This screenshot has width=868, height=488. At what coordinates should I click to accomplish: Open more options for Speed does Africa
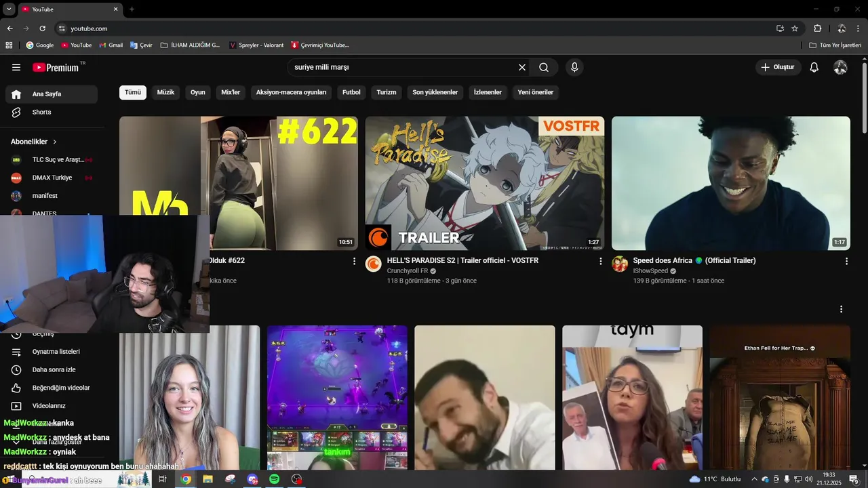pos(846,261)
